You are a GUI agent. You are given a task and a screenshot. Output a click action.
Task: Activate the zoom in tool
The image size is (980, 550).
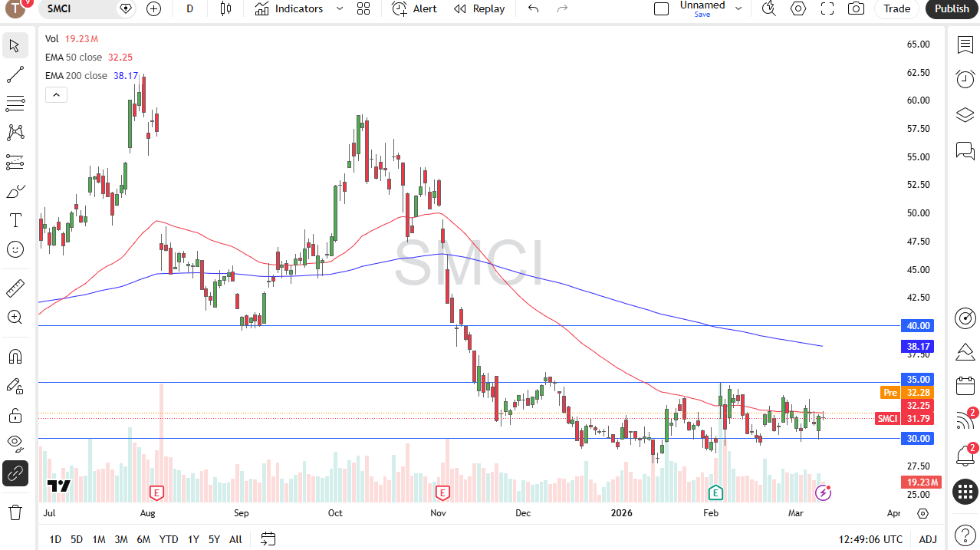click(15, 318)
